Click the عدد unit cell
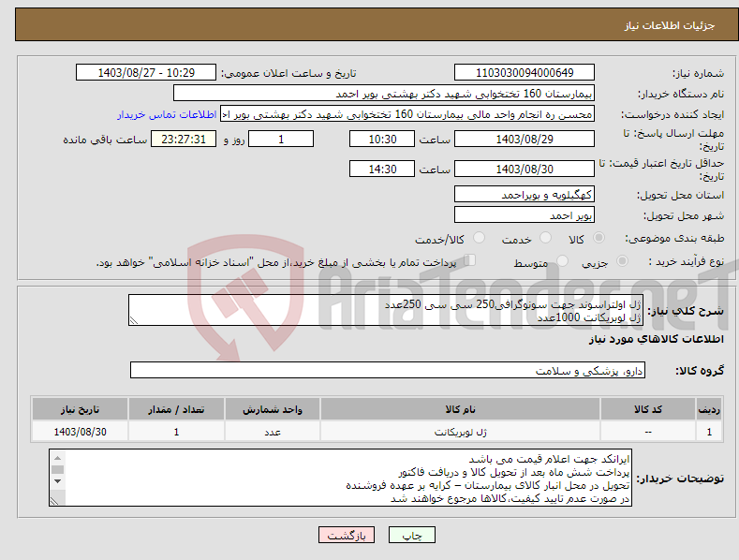The image size is (739, 560). click(273, 432)
